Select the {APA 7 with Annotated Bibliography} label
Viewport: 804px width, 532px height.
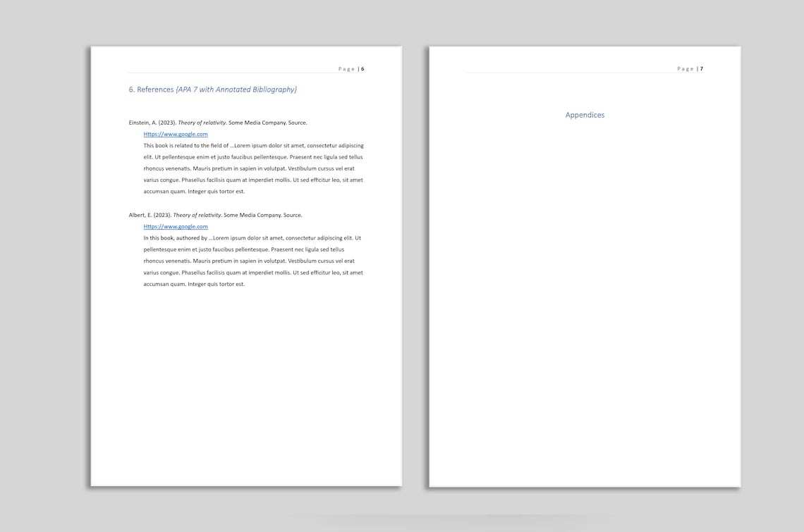point(238,89)
